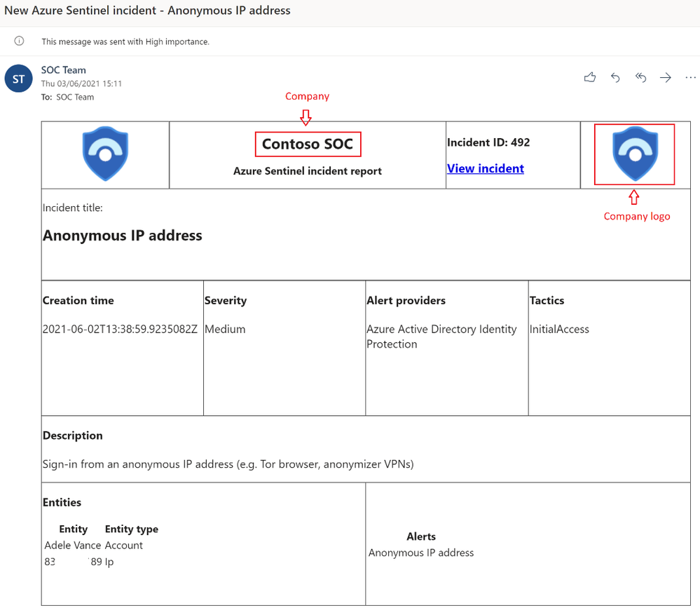Viewport: 700px width, 615px height.
Task: Click the InitialAccess tactic value
Action: (559, 329)
